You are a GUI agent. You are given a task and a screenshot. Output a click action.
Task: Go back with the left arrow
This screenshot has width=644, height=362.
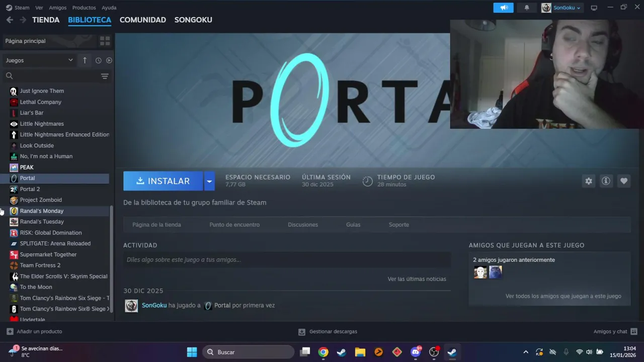point(10,20)
